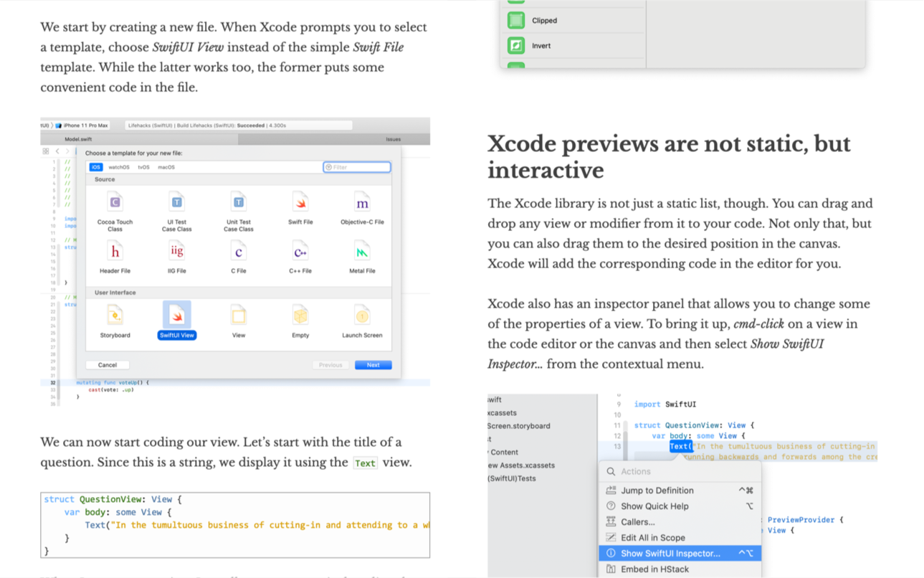Viewport: 924px width, 578px height.
Task: Switch to the tvOS platform tab
Action: 144,167
